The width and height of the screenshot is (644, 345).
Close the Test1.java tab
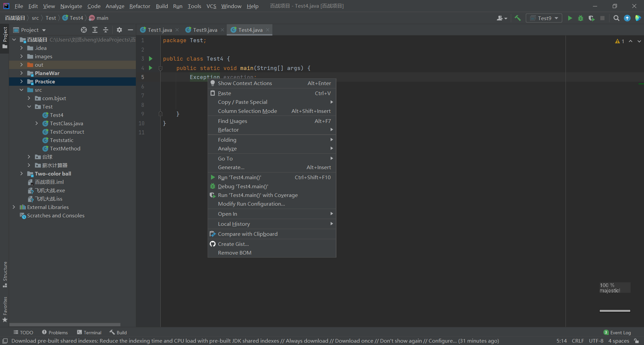pos(177,30)
